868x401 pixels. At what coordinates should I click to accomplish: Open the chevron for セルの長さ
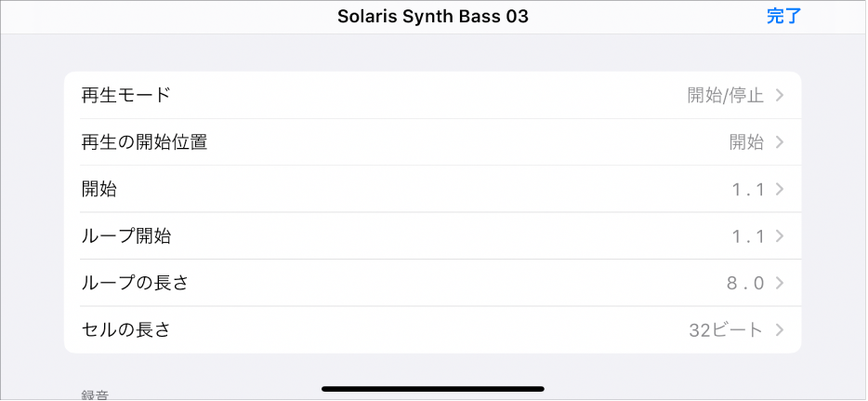click(780, 329)
